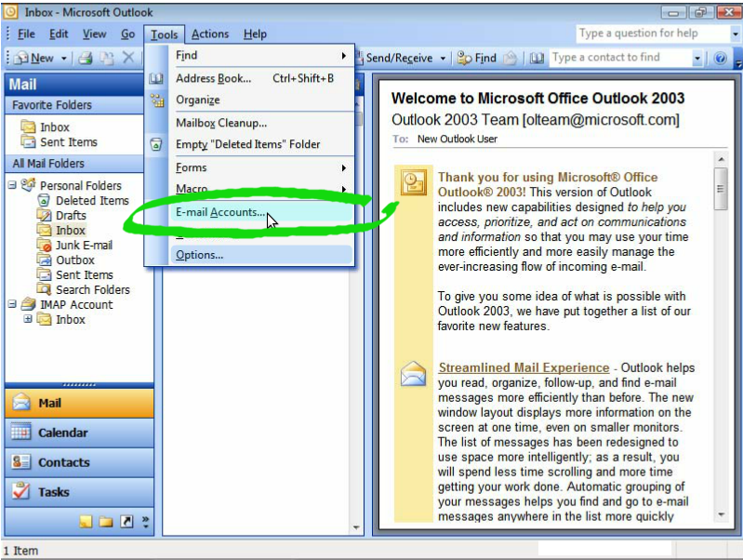743x560 pixels.
Task: Open the Help menu
Action: (255, 34)
